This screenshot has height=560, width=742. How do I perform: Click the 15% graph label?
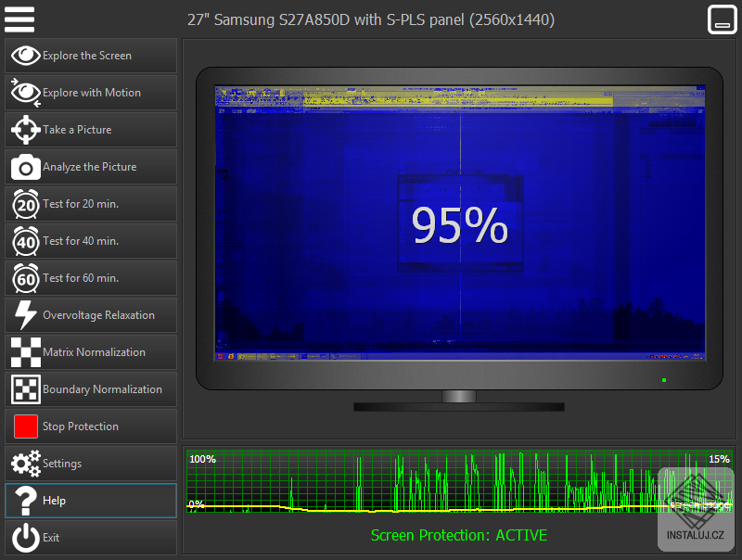pyautogui.click(x=719, y=459)
